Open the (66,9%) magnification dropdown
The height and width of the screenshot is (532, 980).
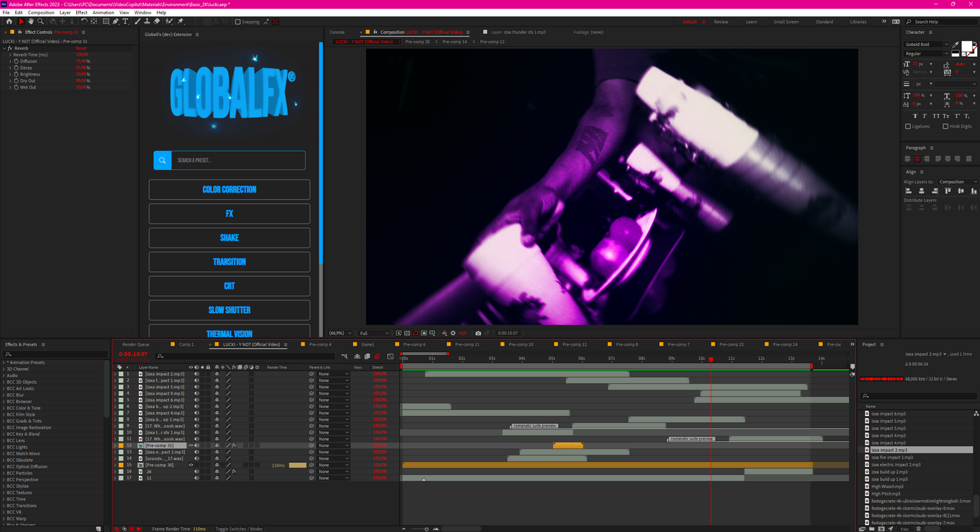pos(340,333)
